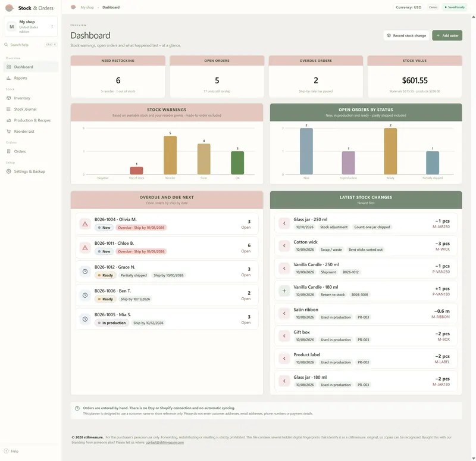Go to the Inventory page

pos(31,98)
